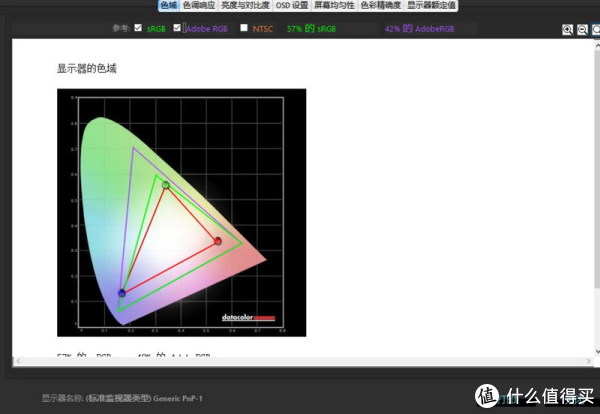The width and height of the screenshot is (600, 414).
Task: Switch to the 亮度与对比度 tab
Action: (x=245, y=5)
